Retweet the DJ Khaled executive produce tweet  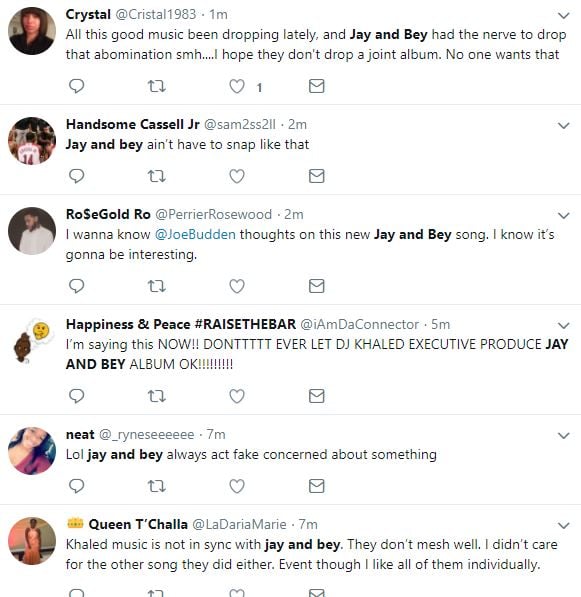tap(156, 396)
